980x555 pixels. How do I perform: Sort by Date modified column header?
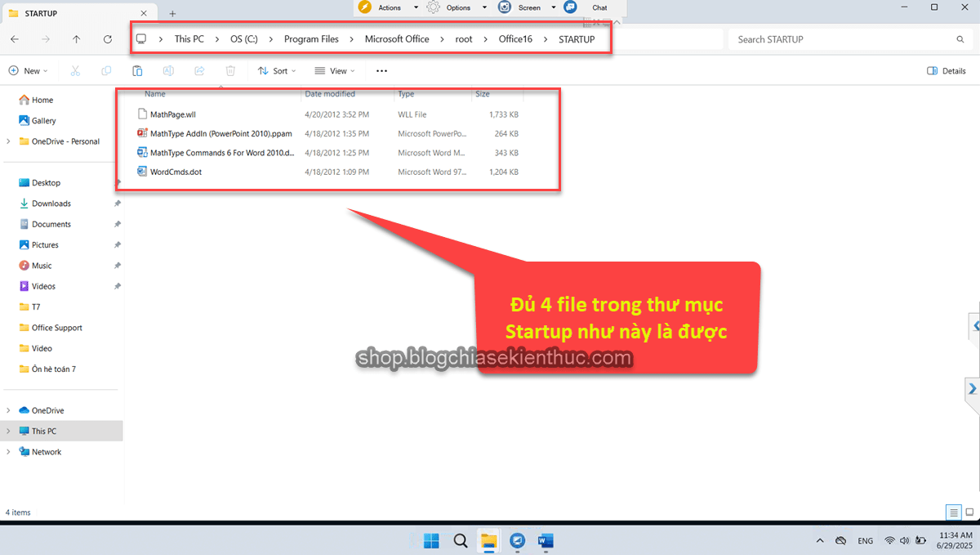[x=330, y=94]
